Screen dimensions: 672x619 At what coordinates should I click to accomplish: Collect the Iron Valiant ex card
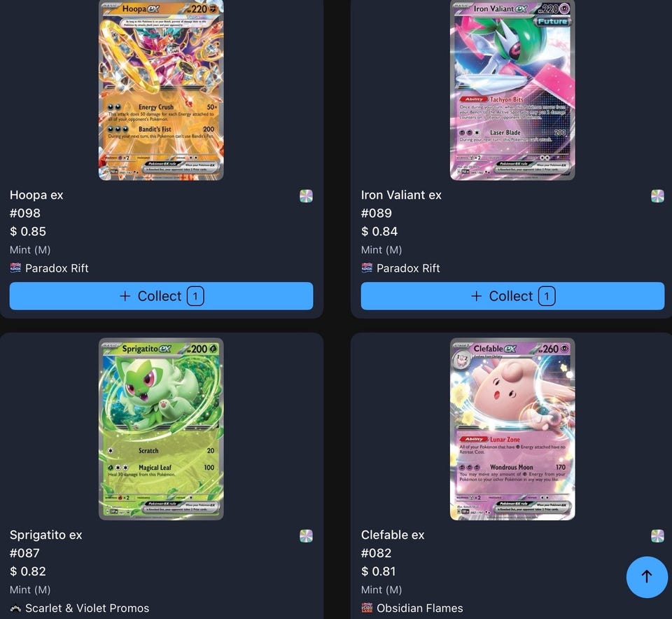coord(512,295)
